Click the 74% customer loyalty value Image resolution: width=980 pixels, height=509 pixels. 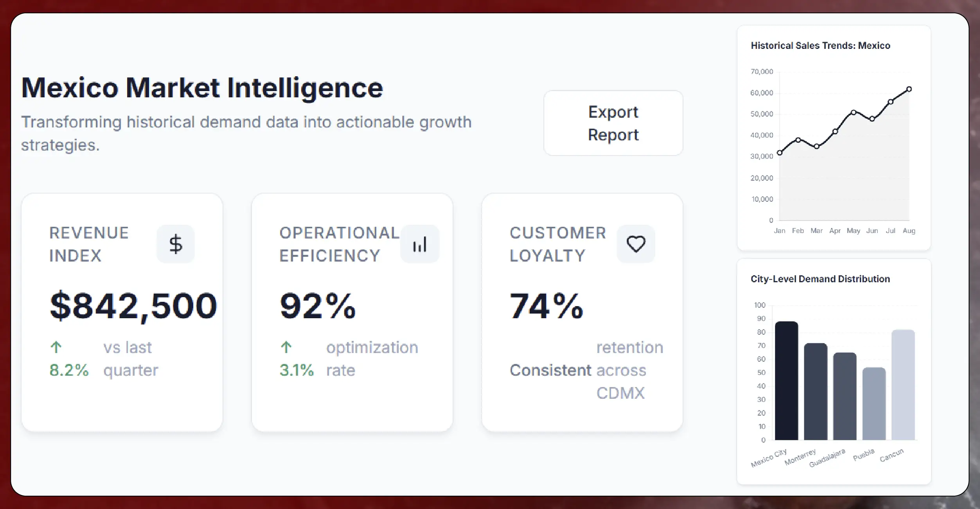(546, 306)
